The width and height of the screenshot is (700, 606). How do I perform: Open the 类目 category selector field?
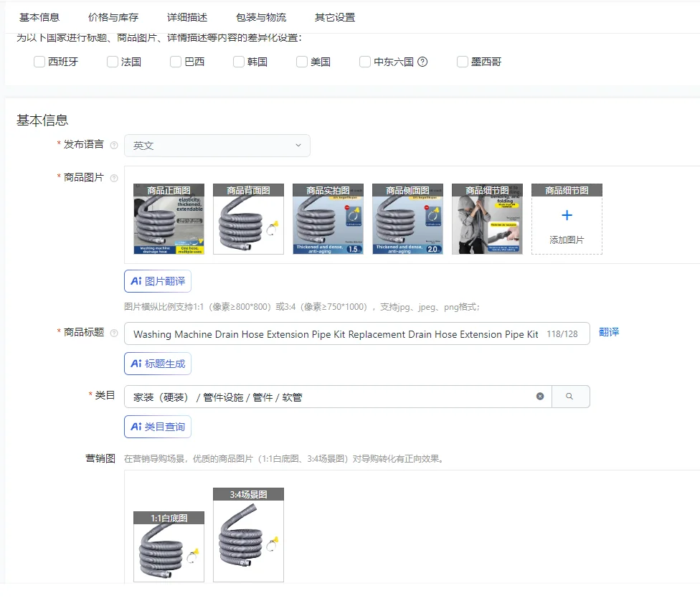[330, 397]
